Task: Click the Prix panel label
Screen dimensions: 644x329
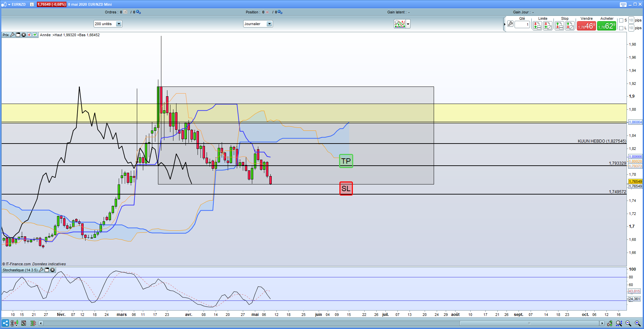Action: (6, 35)
